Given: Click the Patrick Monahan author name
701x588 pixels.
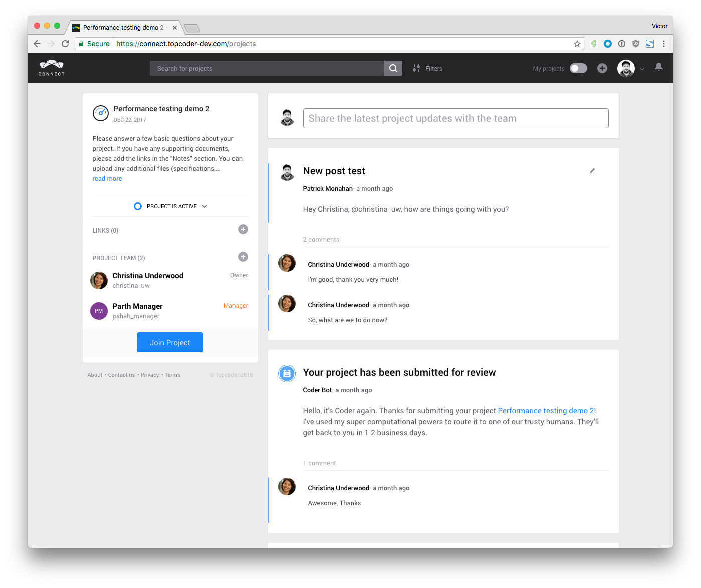Looking at the screenshot, I should pos(328,189).
